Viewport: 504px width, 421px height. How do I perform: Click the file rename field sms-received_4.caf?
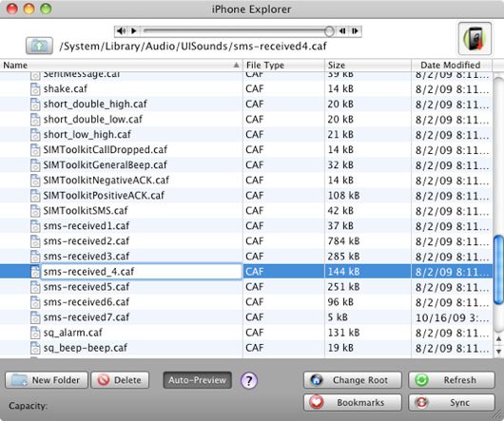point(142,272)
